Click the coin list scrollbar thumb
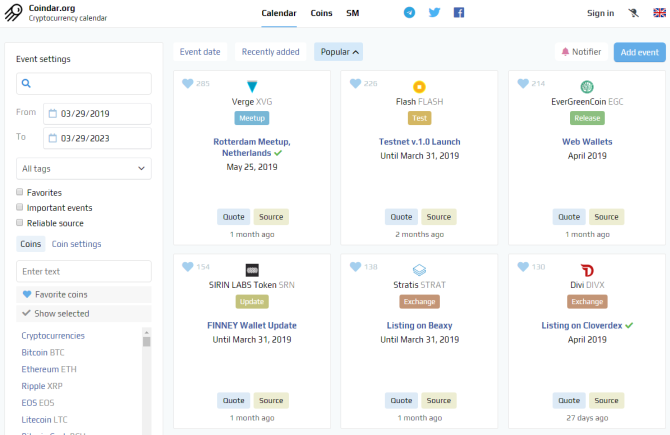The height and width of the screenshot is (435, 670). click(147, 341)
